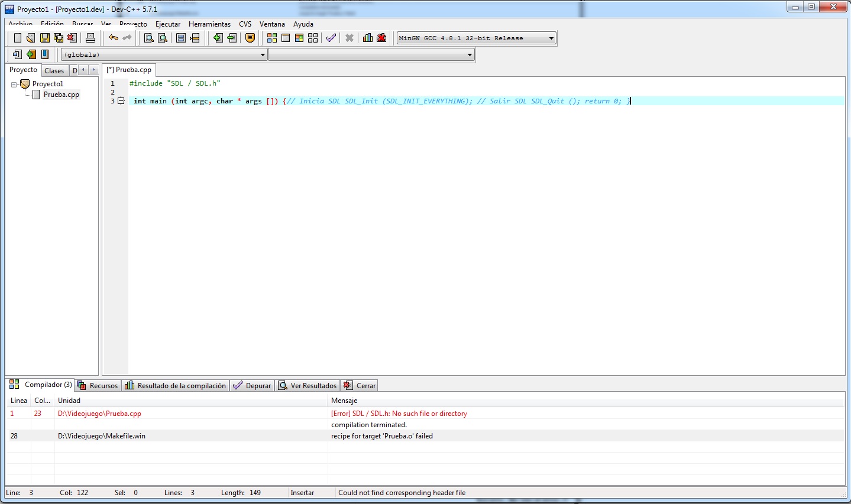Collapse the Proyecto1 tree node

click(14, 84)
